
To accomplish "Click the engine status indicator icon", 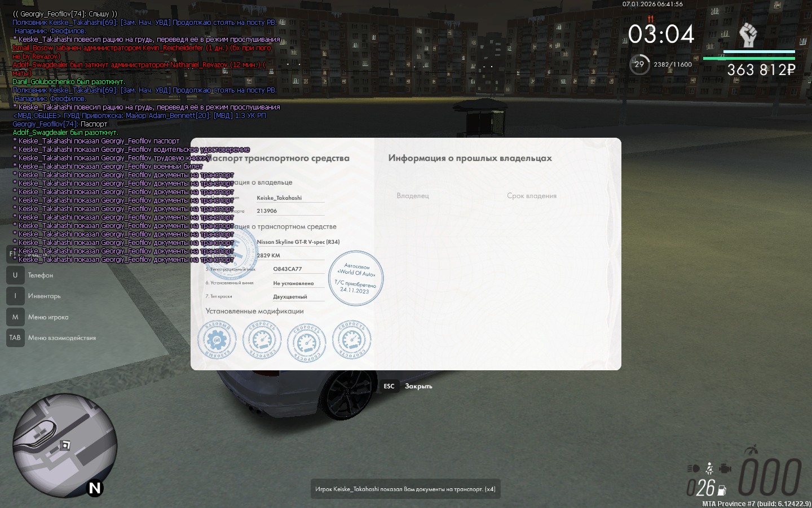I will [725, 468].
